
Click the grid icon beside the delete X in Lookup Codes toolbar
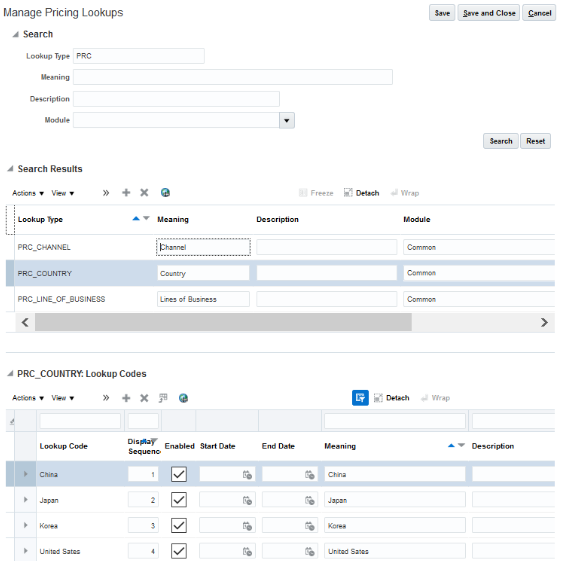(x=163, y=398)
